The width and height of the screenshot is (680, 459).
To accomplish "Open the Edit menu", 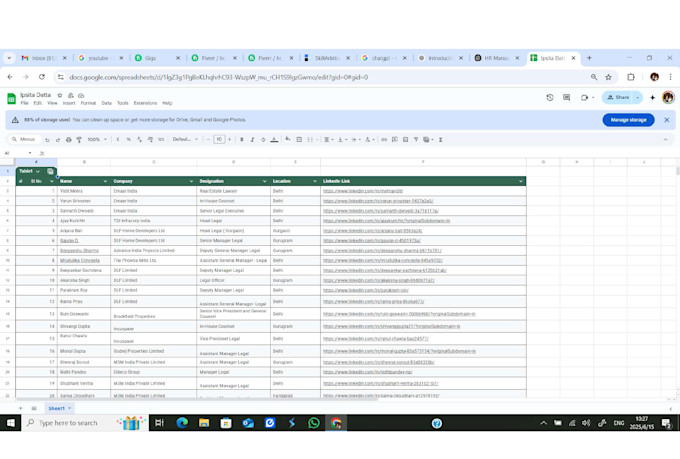I will [38, 103].
